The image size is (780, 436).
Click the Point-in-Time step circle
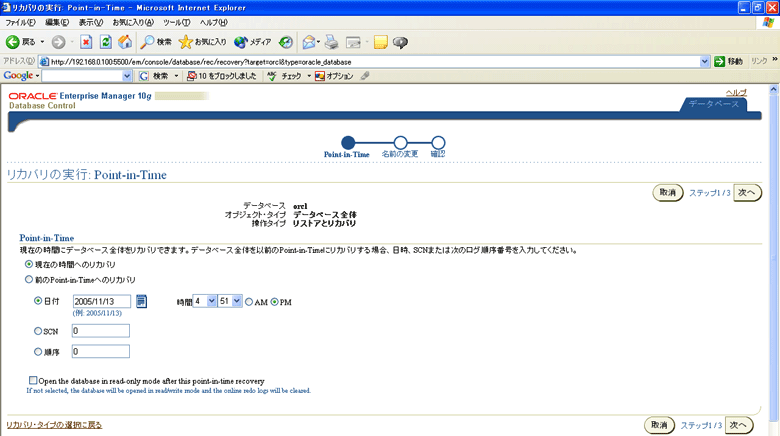(x=348, y=142)
